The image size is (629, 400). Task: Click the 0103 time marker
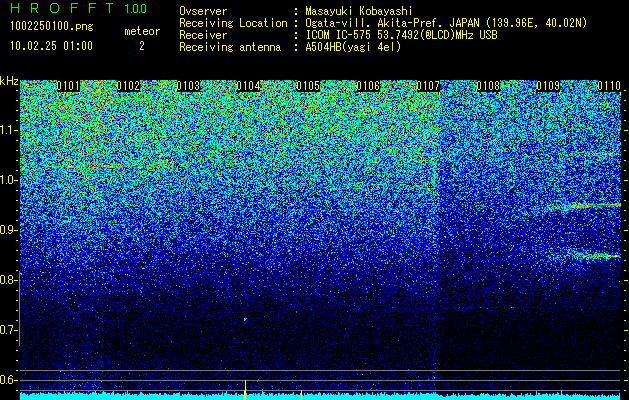[188, 86]
